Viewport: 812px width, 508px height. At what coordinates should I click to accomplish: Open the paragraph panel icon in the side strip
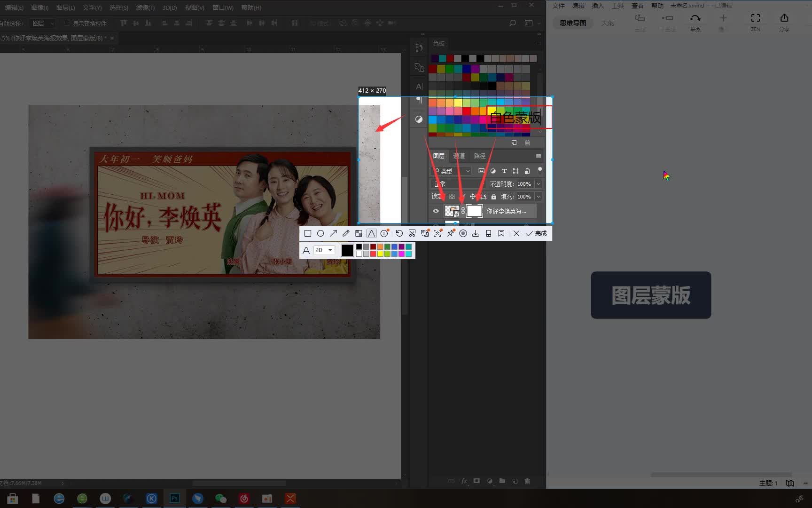419,100
